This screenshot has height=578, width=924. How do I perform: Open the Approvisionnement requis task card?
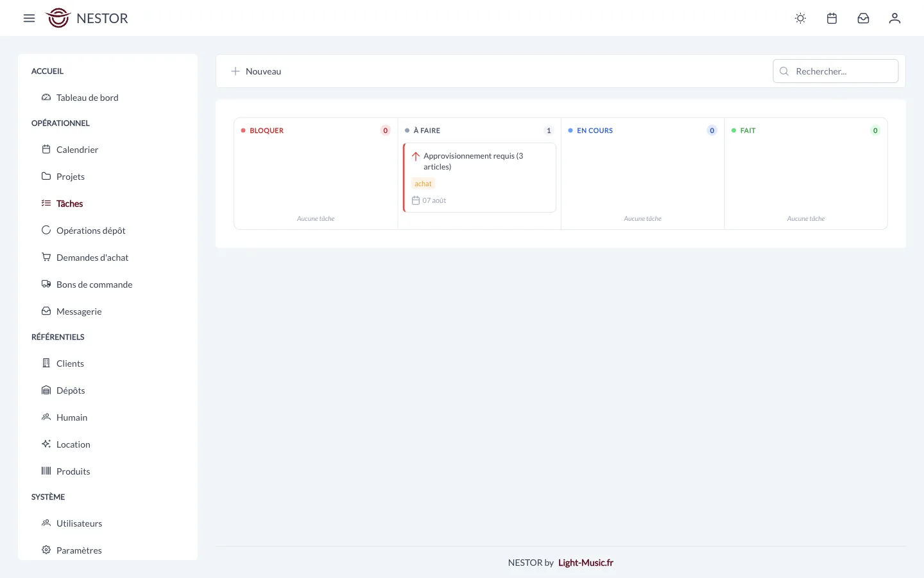coord(479,177)
